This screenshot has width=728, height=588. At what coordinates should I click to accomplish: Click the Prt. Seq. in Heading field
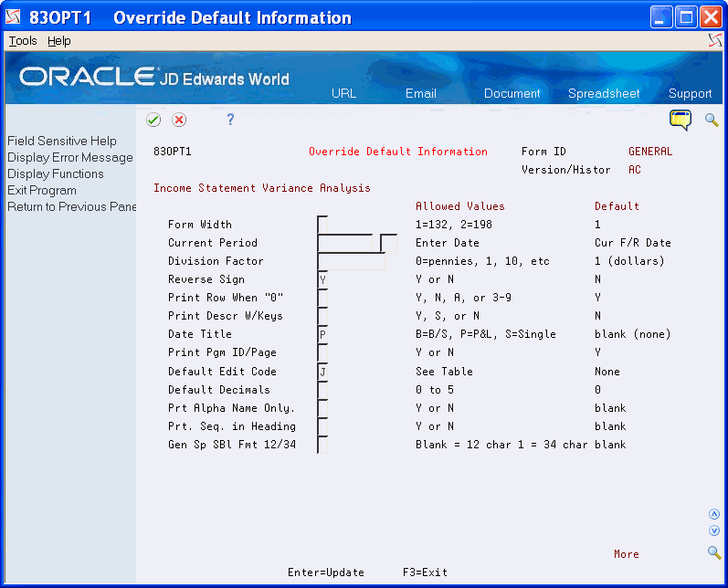click(x=322, y=426)
